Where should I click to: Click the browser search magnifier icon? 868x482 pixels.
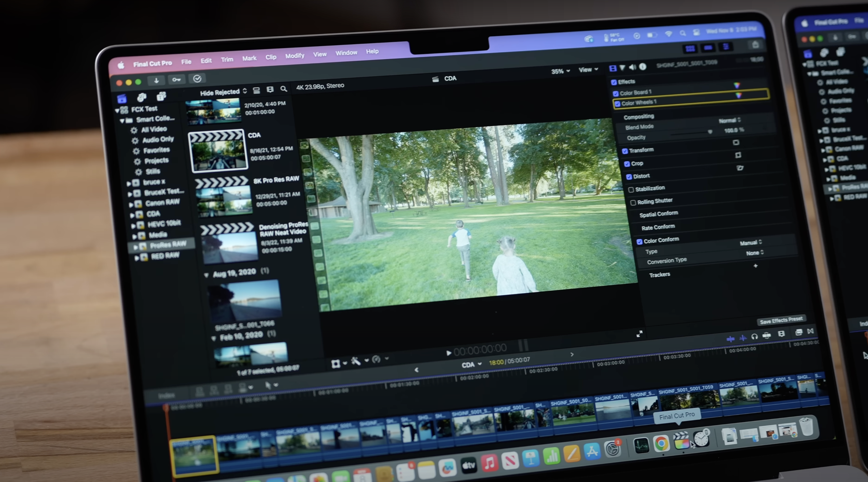(284, 89)
